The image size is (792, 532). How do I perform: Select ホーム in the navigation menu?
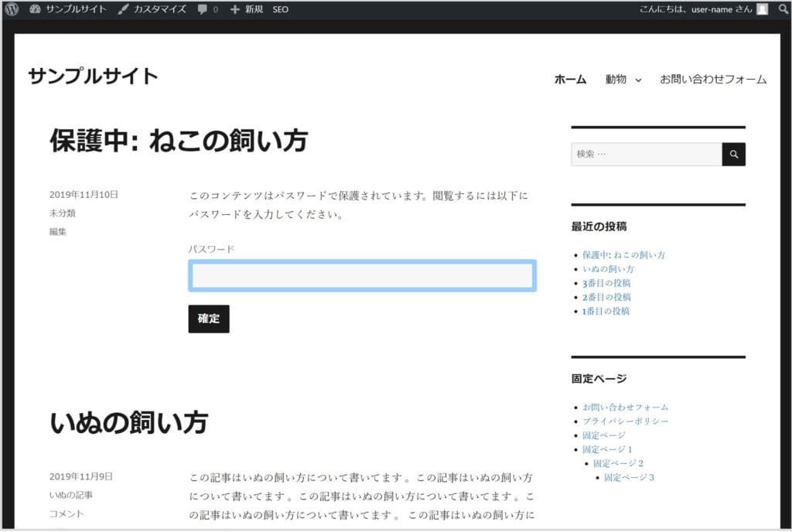click(570, 79)
